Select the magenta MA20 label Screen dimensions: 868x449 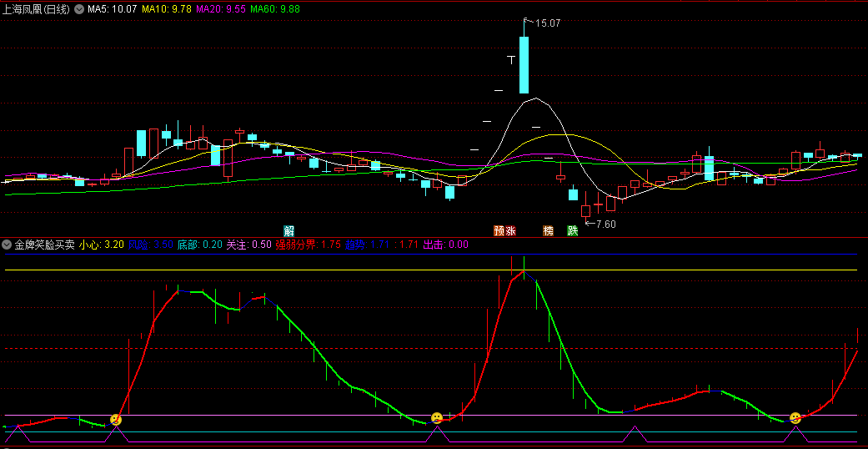click(x=220, y=9)
